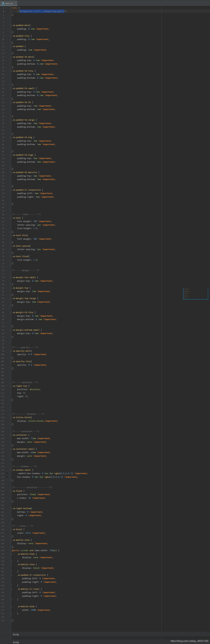Click the .m-container-small selector
The width and height of the screenshot is (210, 644).
point(23,449)
